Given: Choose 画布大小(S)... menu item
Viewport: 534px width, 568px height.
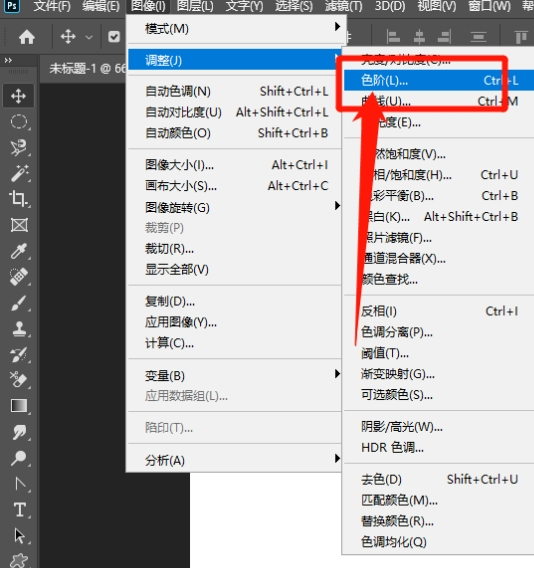Looking at the screenshot, I should click(x=235, y=186).
